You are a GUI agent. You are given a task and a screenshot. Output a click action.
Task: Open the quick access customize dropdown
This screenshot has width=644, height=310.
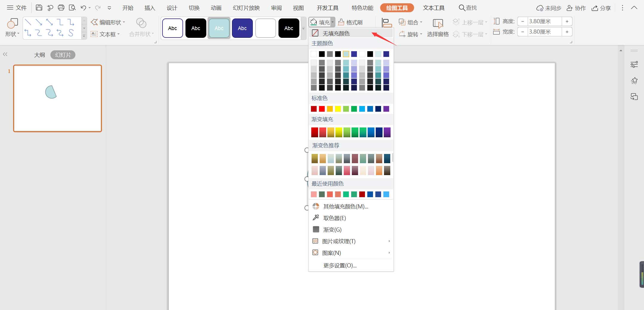tap(109, 8)
